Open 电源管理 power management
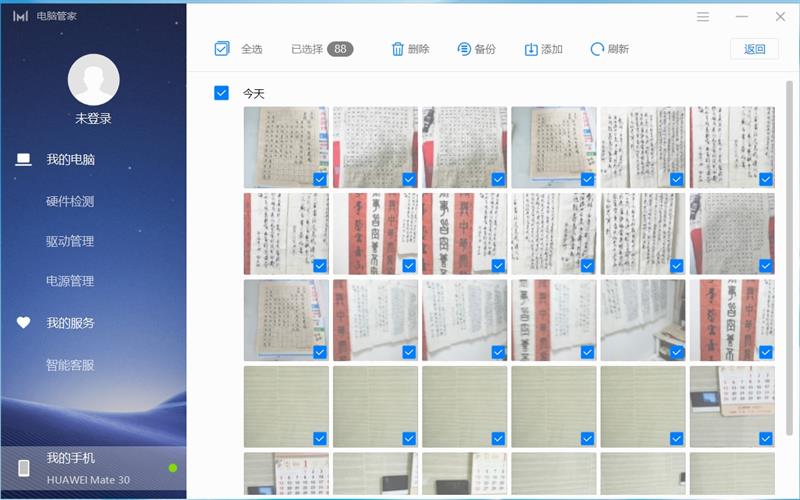This screenshot has height=500, width=800. point(70,281)
